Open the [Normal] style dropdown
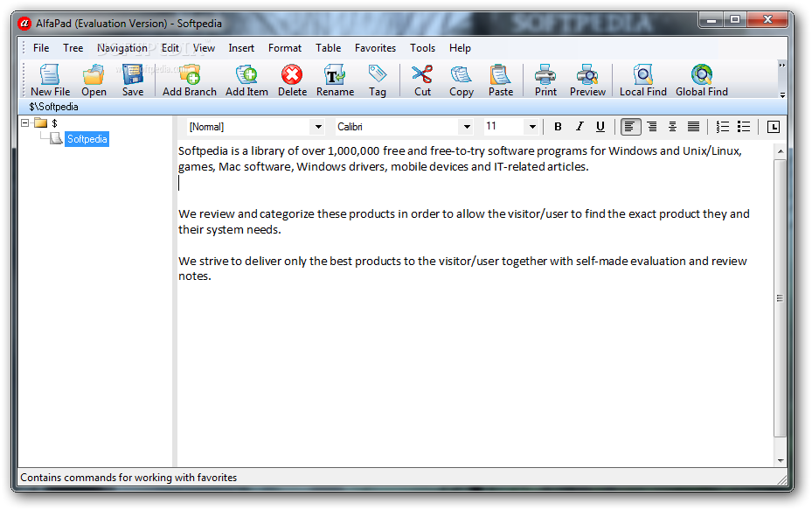The image size is (812, 510). coord(318,127)
